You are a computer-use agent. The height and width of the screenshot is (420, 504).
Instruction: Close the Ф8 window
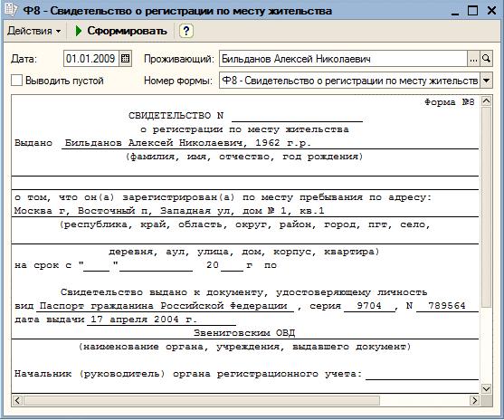coord(492,11)
